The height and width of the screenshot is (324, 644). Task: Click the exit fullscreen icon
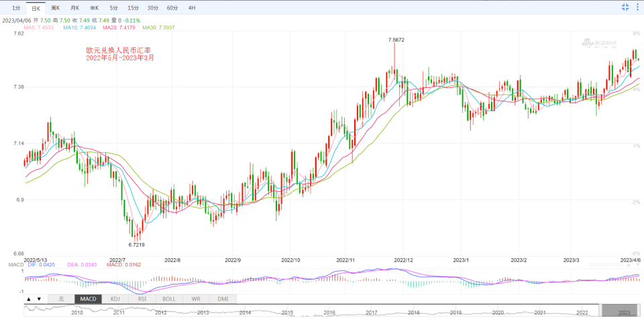pyautogui.click(x=625, y=7)
